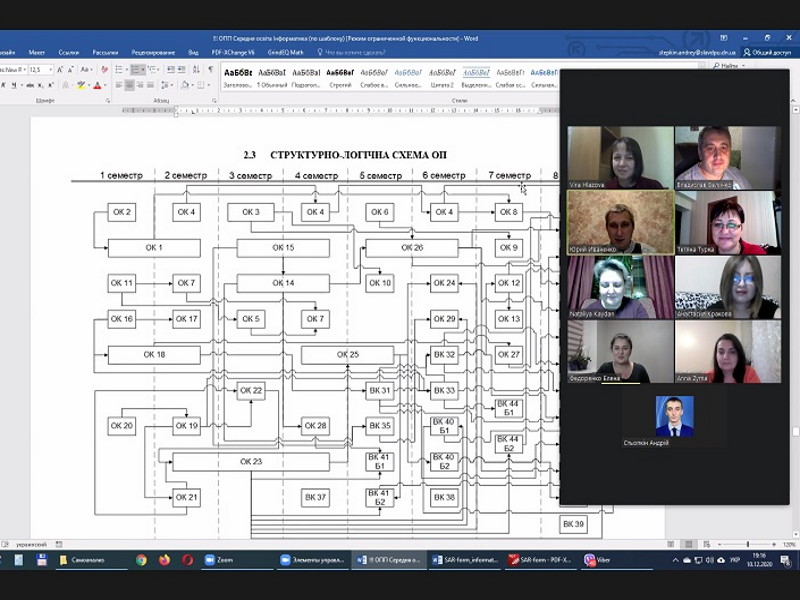800x600 pixels.
Task: Click the Firefox icon in the taskbar
Action: 164,560
